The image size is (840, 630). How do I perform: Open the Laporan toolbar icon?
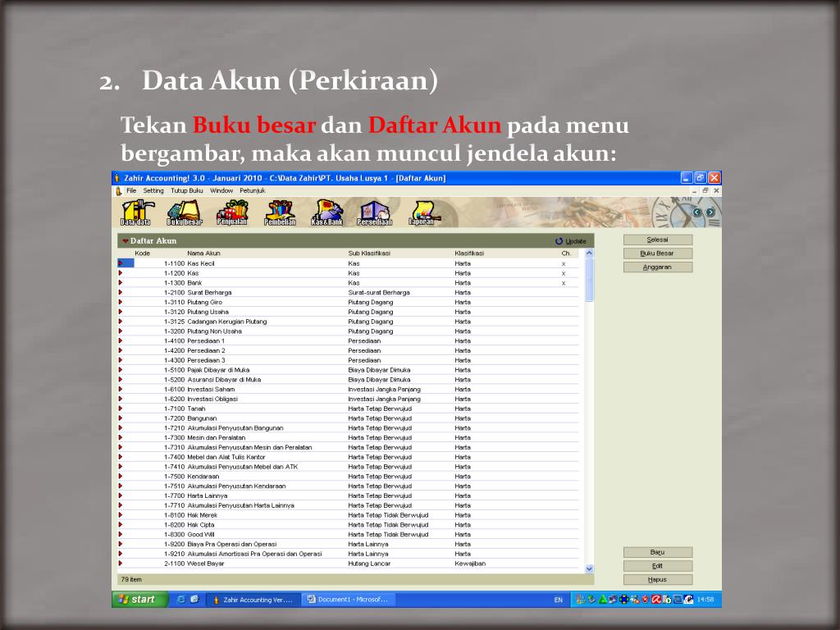point(422,212)
